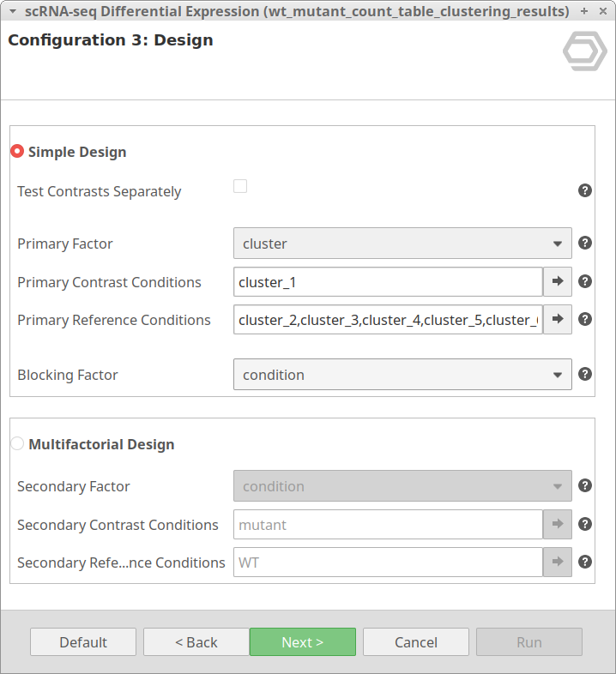This screenshot has height=674, width=616.
Task: Expand the Blocking Factor dropdown
Action: 402,375
